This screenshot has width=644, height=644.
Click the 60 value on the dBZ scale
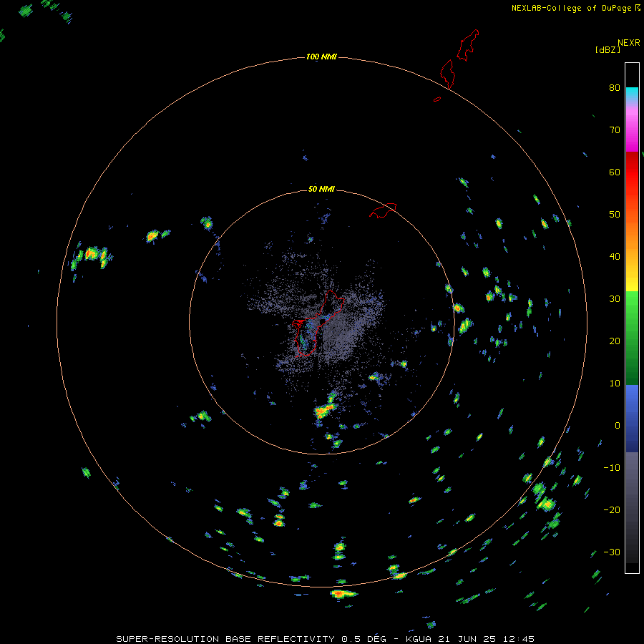(x=615, y=172)
